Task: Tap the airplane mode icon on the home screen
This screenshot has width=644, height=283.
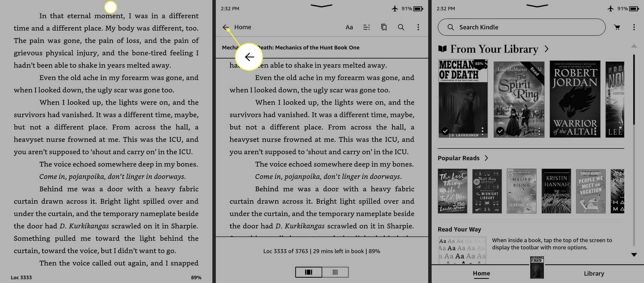Action: (611, 9)
